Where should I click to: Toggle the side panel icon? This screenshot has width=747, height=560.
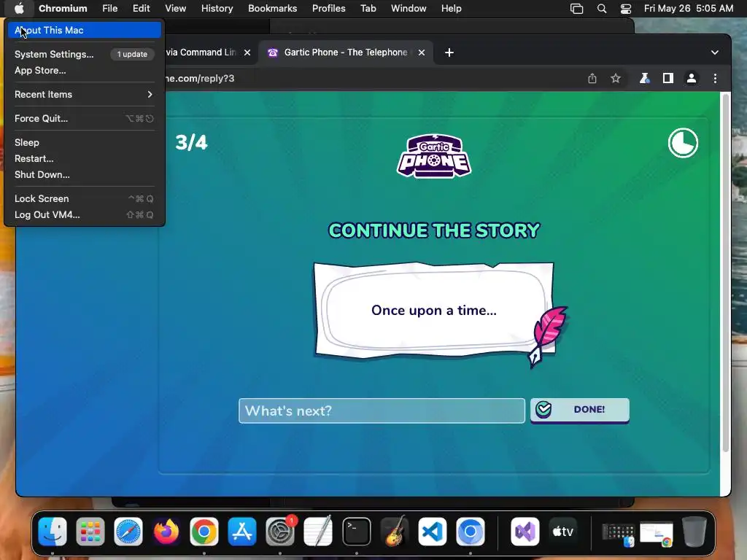click(x=668, y=79)
